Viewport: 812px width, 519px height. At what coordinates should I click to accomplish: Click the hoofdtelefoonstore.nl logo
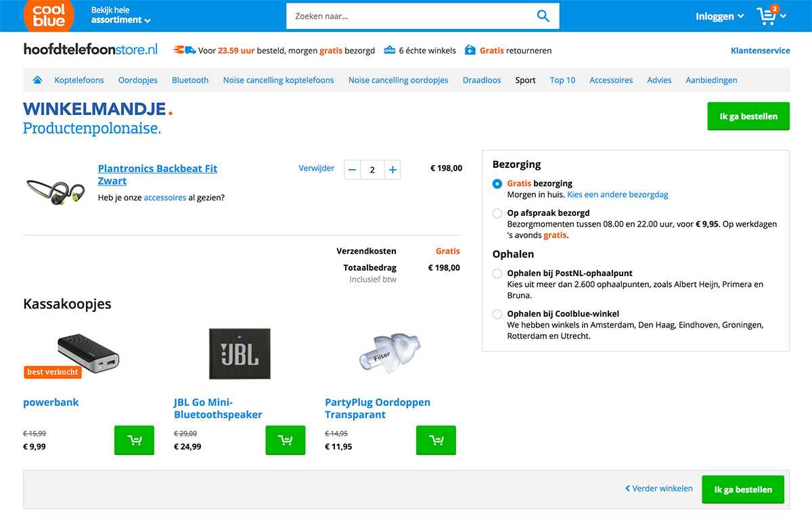pos(91,49)
